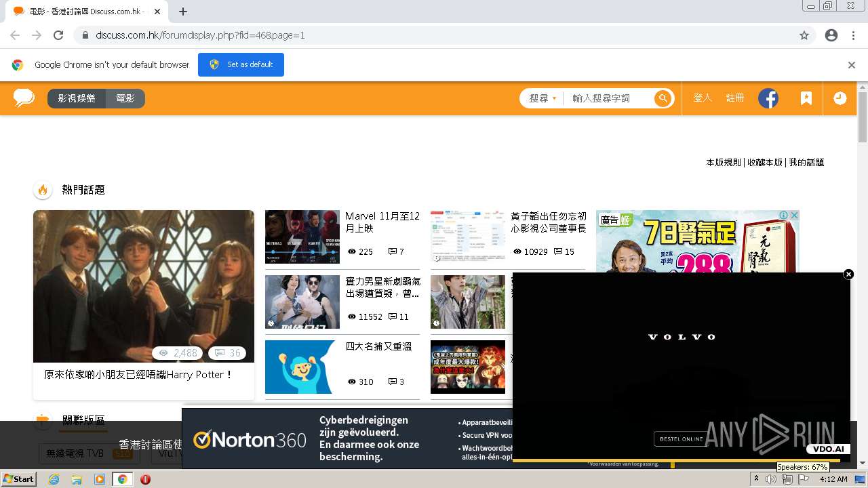
Task: Click the 無綫電視 TVB related forum button
Action: pos(89,453)
